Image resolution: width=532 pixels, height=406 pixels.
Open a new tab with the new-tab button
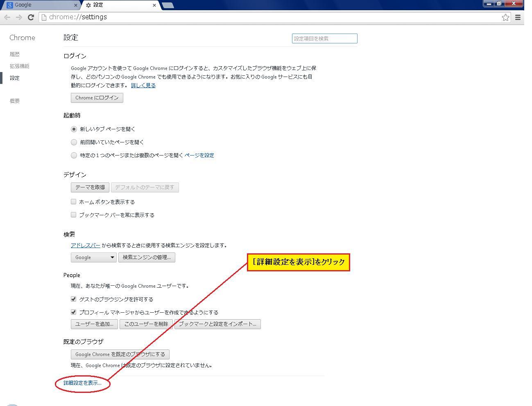(x=168, y=5)
